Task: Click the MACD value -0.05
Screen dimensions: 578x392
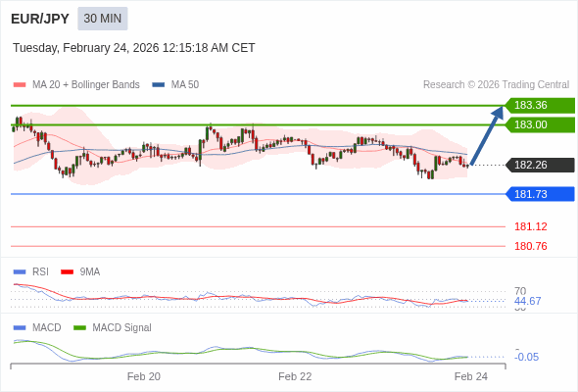Action: [526, 357]
